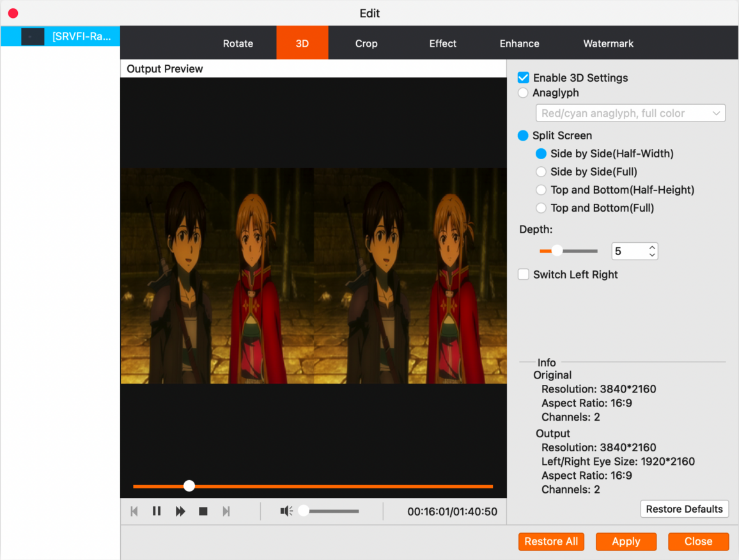
Task: Open the Rotate tab
Action: (x=238, y=43)
